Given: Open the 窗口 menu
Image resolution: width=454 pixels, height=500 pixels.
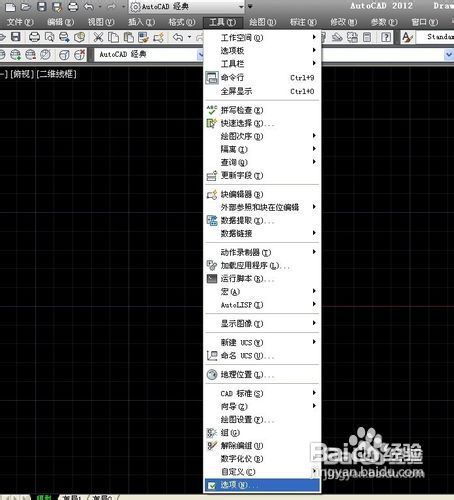Looking at the screenshot, I should pos(425,22).
